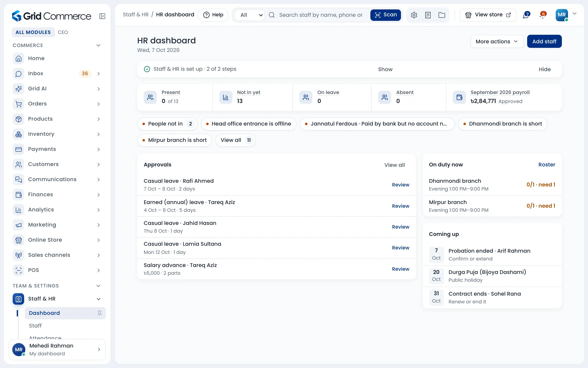This screenshot has width=588, height=368.
Task: Click the Inventory cubes icon
Action: (18, 134)
